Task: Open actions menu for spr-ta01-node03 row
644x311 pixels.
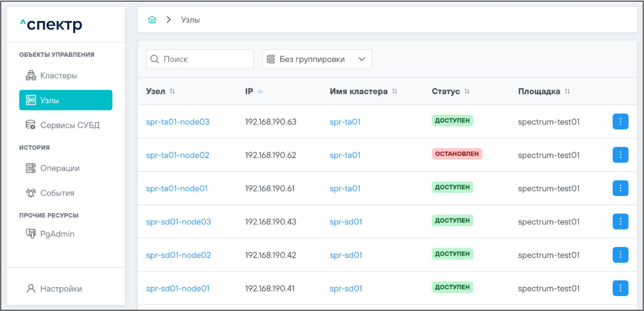Action: (620, 122)
